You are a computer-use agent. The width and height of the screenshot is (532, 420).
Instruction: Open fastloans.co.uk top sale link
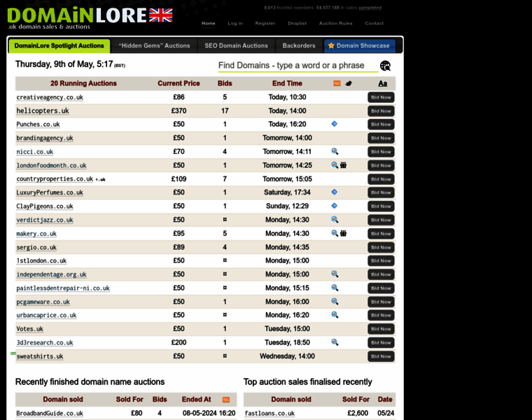[x=269, y=413]
